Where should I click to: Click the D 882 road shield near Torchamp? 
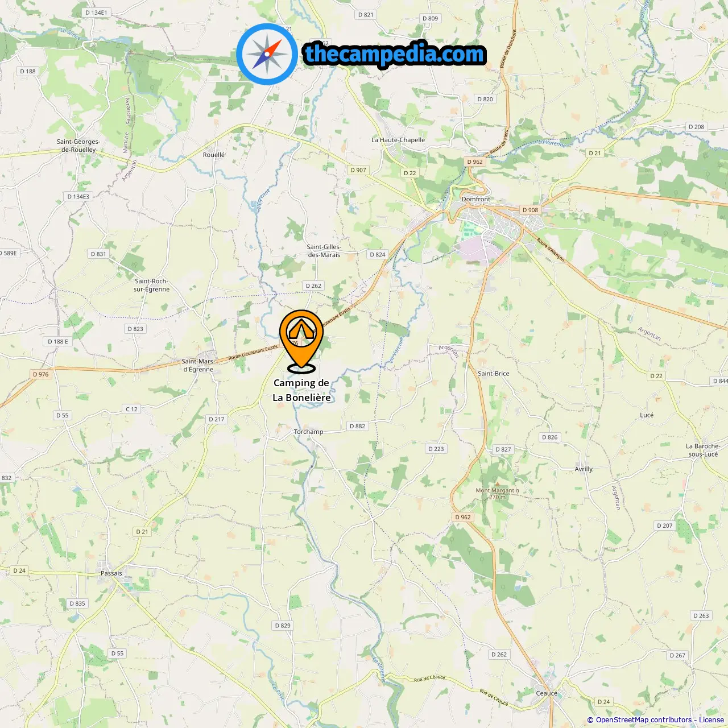click(358, 426)
